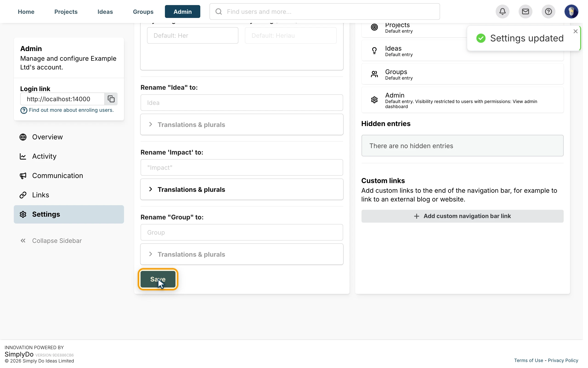Click the 'There are no hidden entries' box
Screen dimensions: 588x368
click(462, 146)
